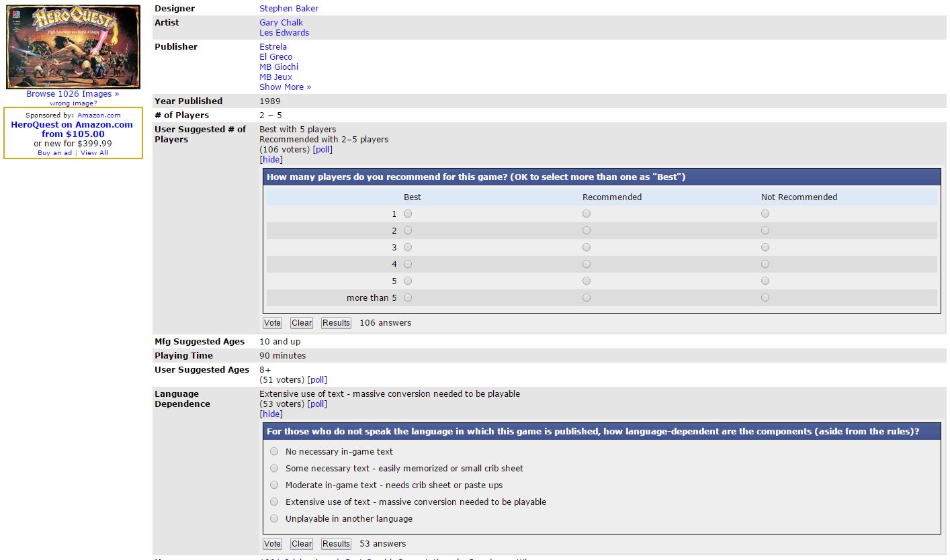
Task: Select Recommended for 5 players
Action: (x=587, y=281)
